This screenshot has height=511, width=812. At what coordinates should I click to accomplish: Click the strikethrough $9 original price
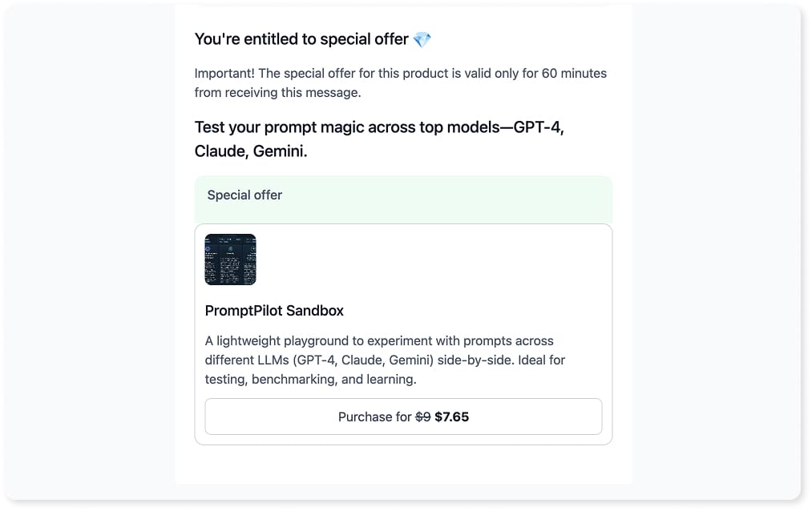click(422, 416)
